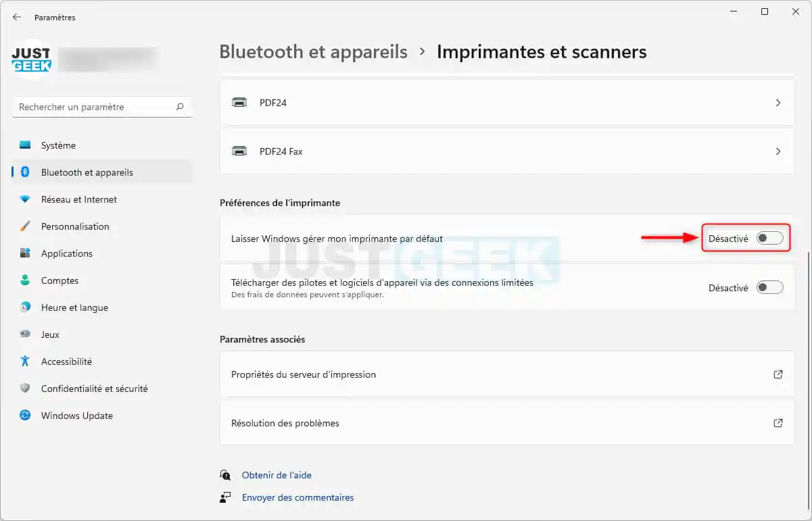Open the Obtenir de l'aide link

[x=277, y=475]
